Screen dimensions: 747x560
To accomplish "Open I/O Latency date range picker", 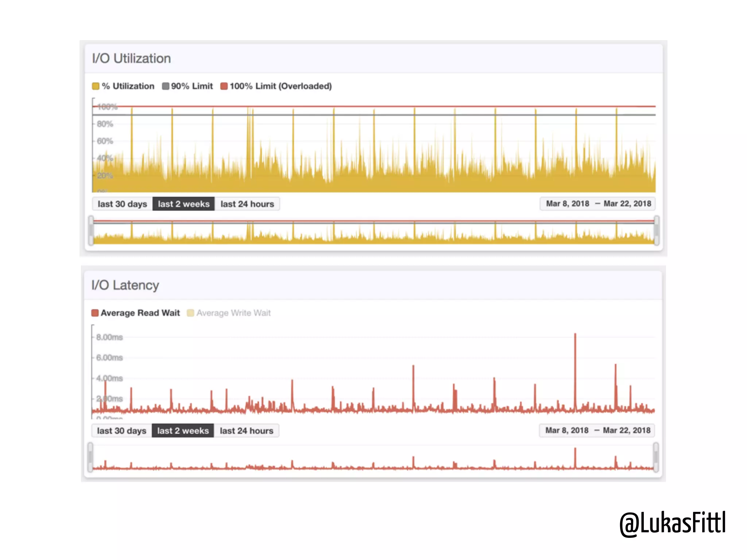I will [x=597, y=431].
